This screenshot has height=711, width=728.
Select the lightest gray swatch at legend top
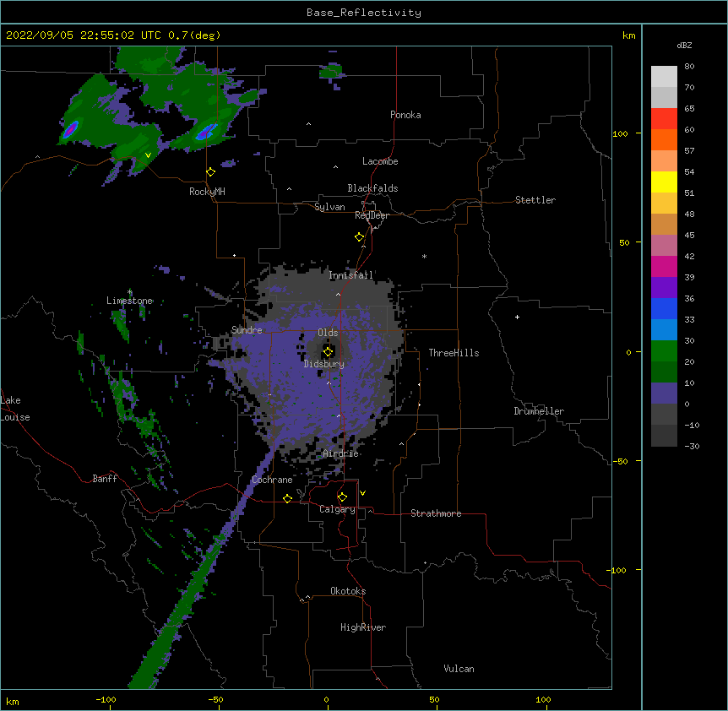tap(664, 76)
